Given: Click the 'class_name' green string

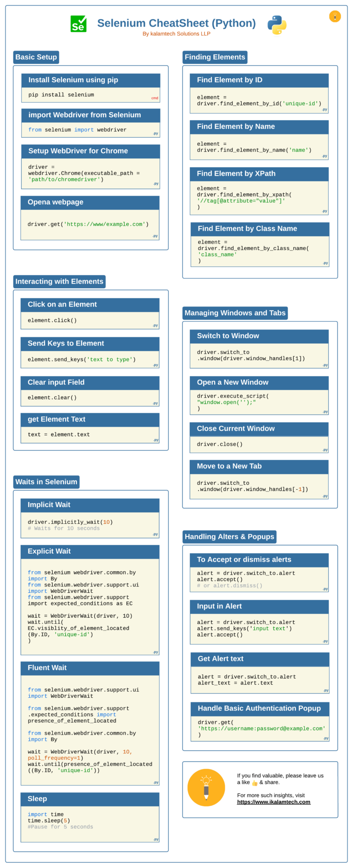Looking at the screenshot, I should [217, 255].
